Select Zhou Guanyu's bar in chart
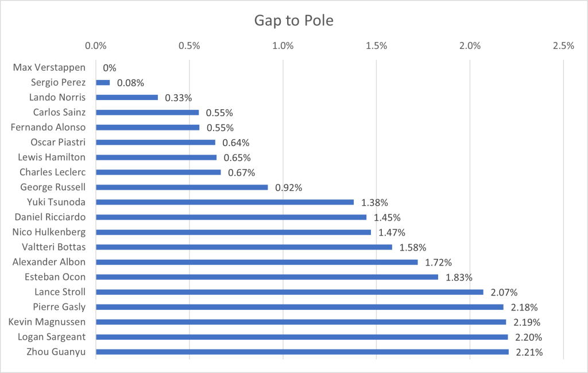 [302, 352]
